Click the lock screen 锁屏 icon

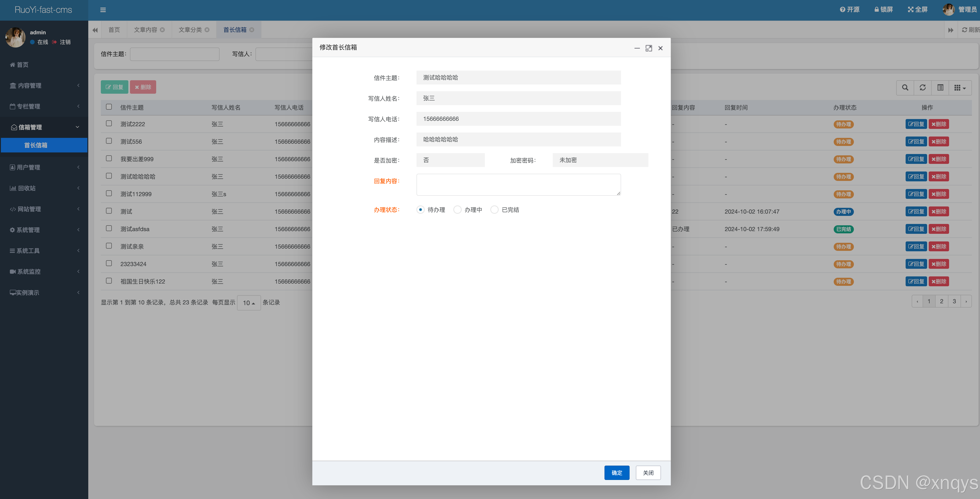[876, 9]
